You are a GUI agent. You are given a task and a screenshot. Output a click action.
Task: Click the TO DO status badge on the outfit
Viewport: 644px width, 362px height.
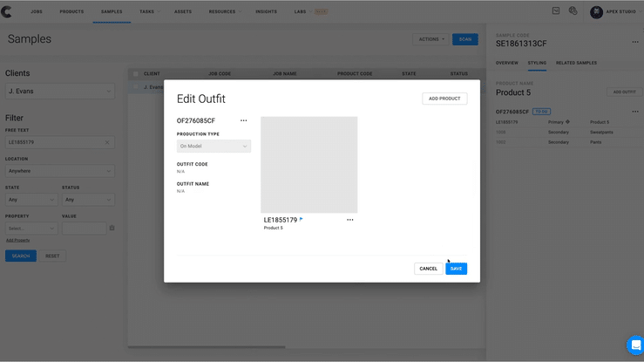tap(541, 112)
